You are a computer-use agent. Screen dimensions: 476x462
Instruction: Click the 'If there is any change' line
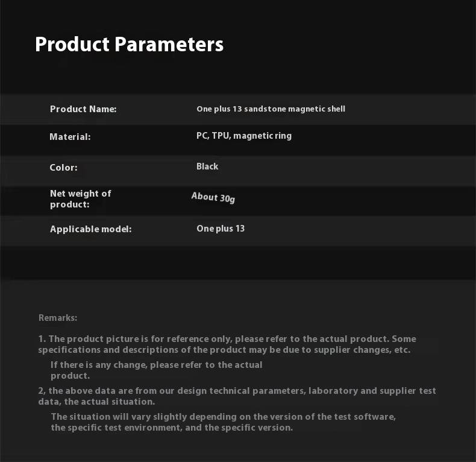pos(156,365)
